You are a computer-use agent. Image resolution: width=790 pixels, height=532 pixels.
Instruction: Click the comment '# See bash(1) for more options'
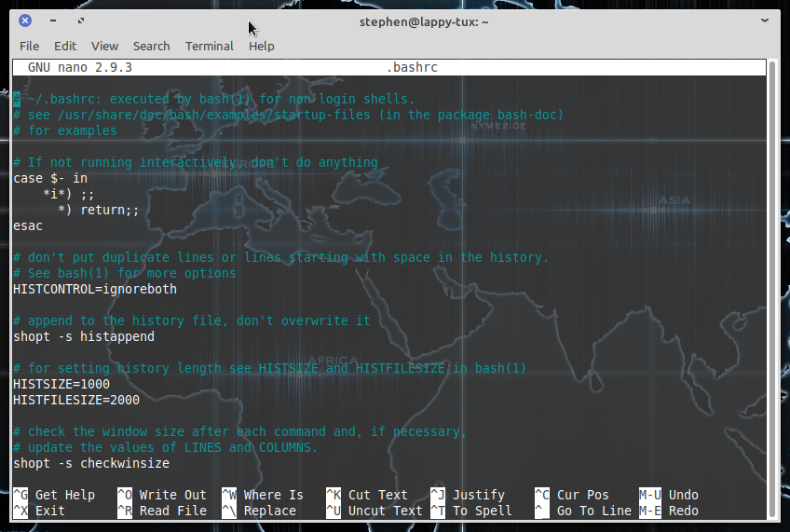pos(125,273)
